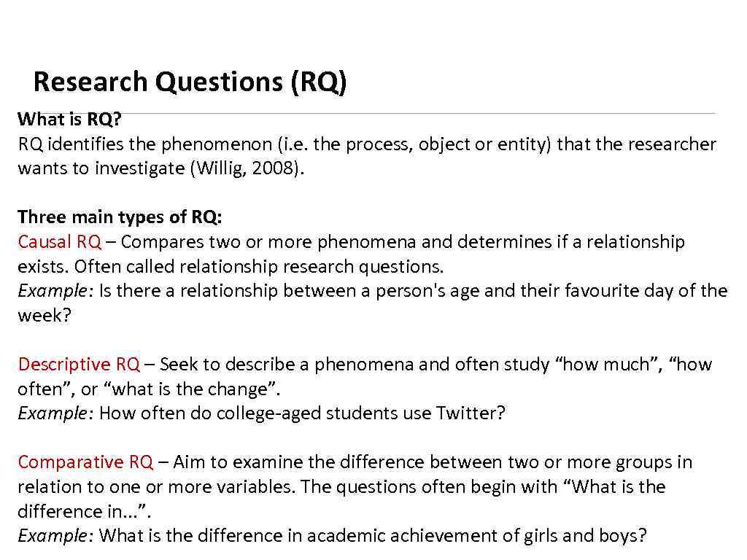Click the italic 'Example' under Causal RQ

tap(53, 291)
